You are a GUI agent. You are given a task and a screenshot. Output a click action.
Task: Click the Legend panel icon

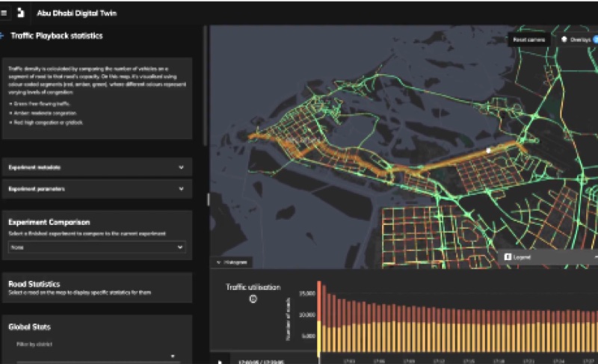point(508,256)
